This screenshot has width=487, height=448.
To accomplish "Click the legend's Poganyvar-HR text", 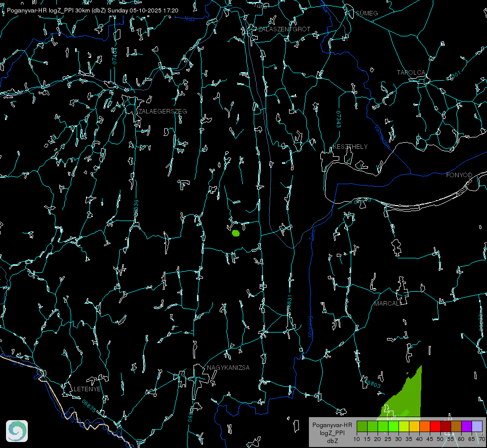I will [332, 425].
